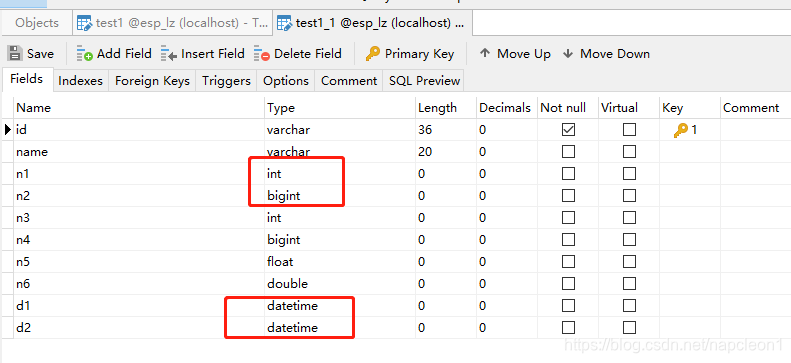
Task: Uncheck Not null for the id field
Action: [568, 130]
